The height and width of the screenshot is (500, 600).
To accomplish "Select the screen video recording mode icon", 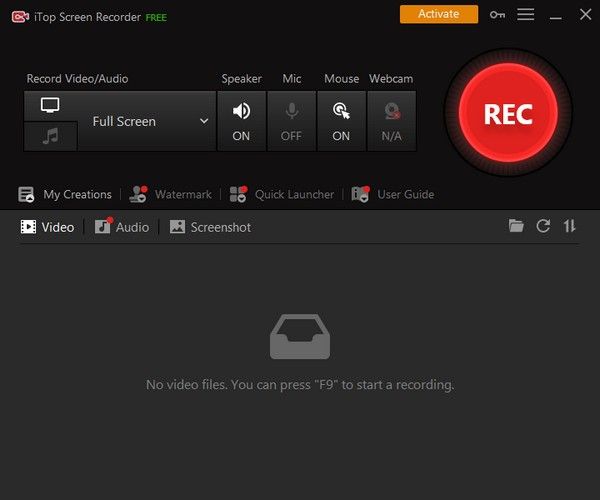I will (x=50, y=105).
